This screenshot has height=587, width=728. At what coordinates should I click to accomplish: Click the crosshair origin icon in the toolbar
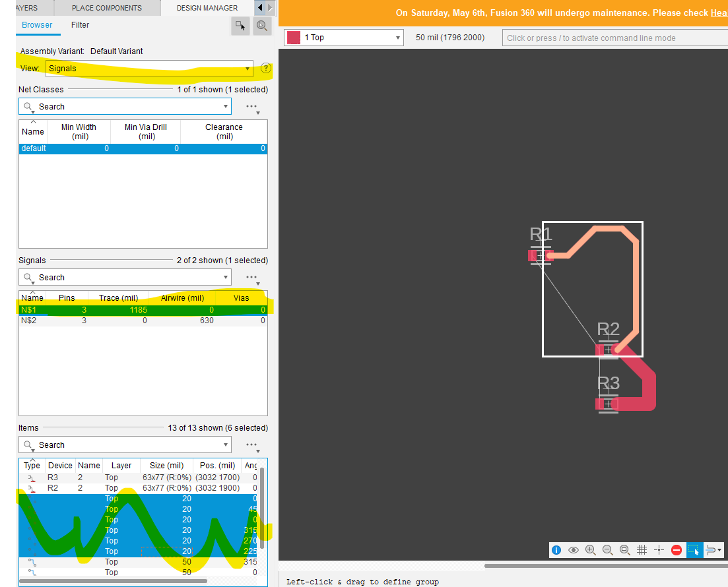(659, 549)
